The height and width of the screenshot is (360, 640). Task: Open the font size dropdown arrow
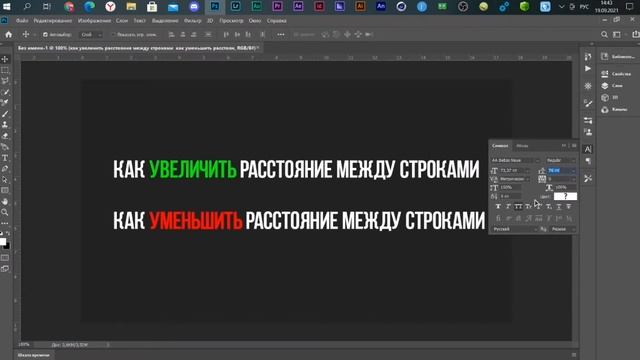[527, 171]
